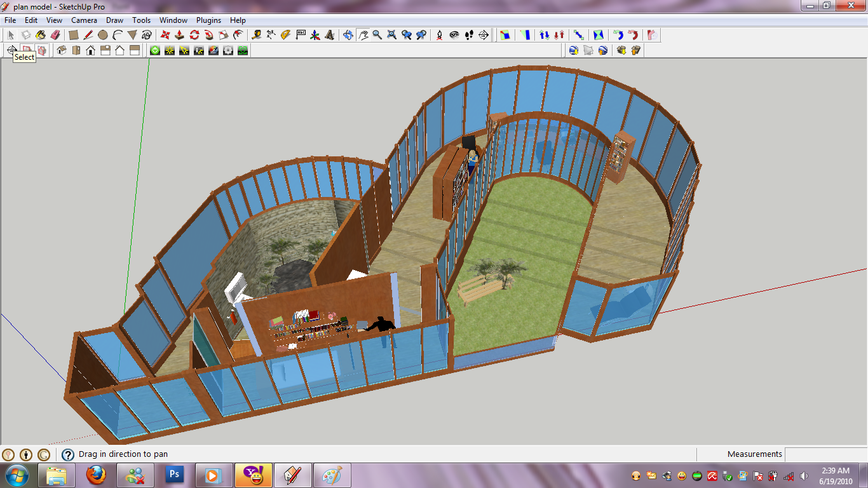Switch to Front house view

pos(91,50)
